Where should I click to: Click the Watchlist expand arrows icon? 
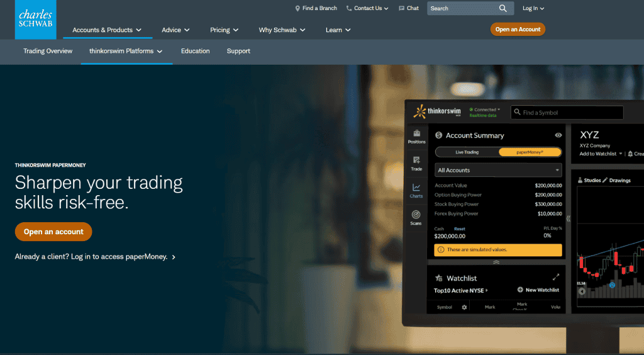point(556,278)
